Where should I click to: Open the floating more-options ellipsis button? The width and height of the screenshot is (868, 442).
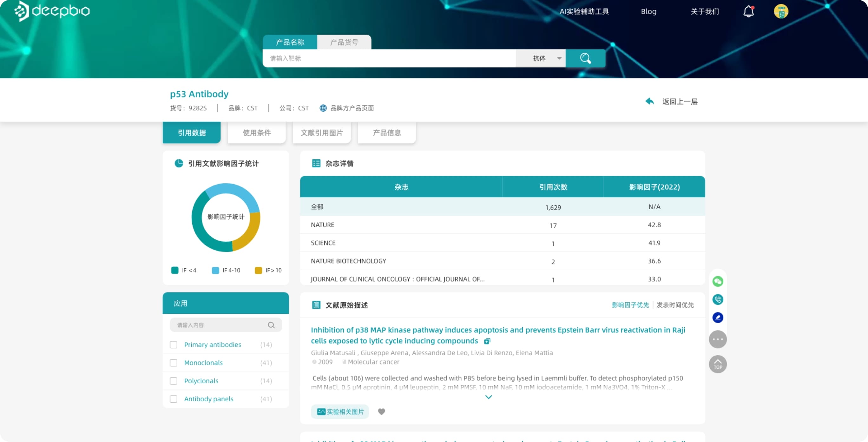(x=718, y=339)
